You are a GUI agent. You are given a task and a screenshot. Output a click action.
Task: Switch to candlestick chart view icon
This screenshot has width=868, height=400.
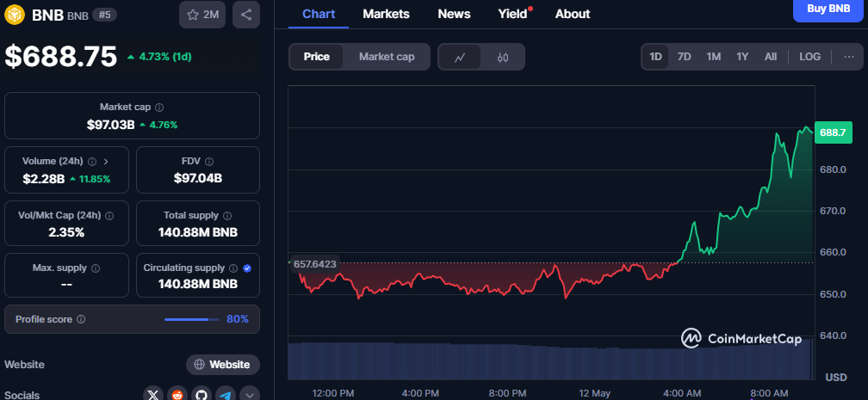[x=503, y=57]
